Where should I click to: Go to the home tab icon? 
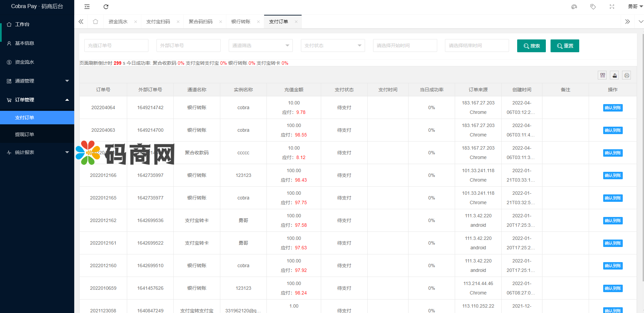tap(95, 22)
